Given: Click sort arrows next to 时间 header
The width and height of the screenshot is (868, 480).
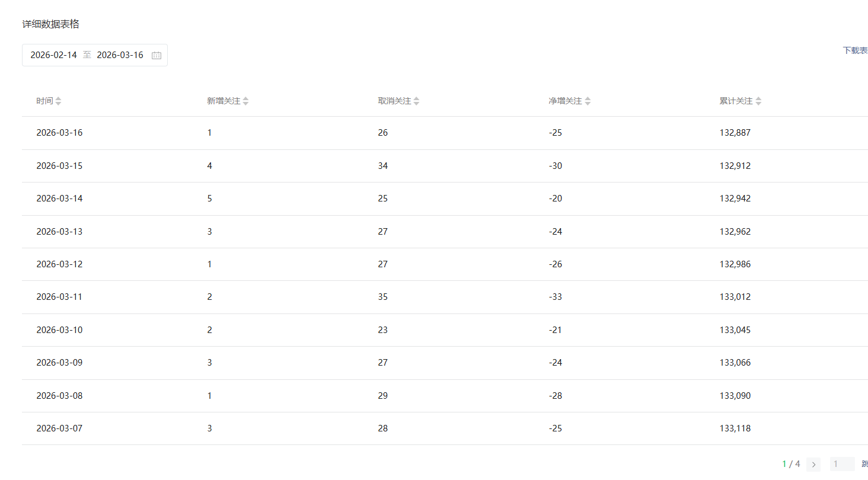Looking at the screenshot, I should (58, 101).
